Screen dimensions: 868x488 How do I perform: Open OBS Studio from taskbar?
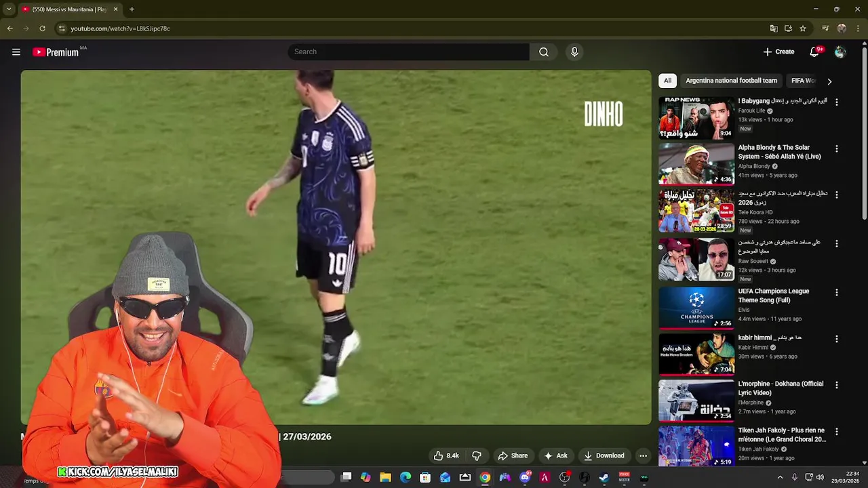point(565,477)
